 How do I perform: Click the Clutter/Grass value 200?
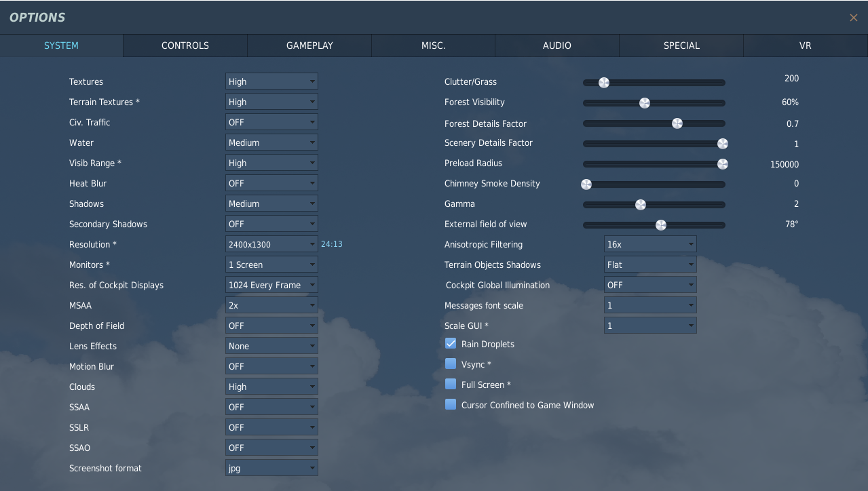coord(791,78)
